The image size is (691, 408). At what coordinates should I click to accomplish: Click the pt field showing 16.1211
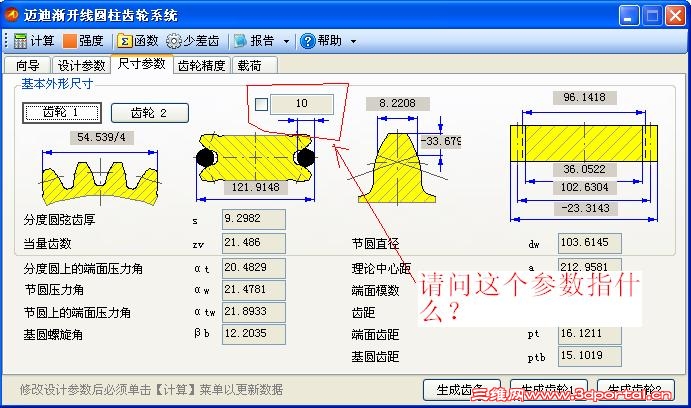[590, 335]
